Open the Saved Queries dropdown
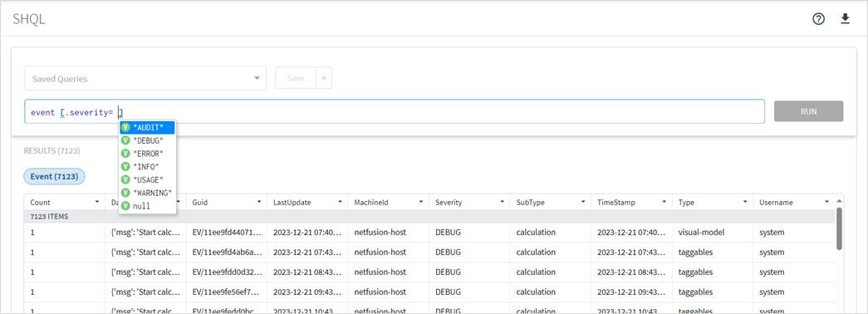This screenshot has width=868, height=314. [x=145, y=78]
